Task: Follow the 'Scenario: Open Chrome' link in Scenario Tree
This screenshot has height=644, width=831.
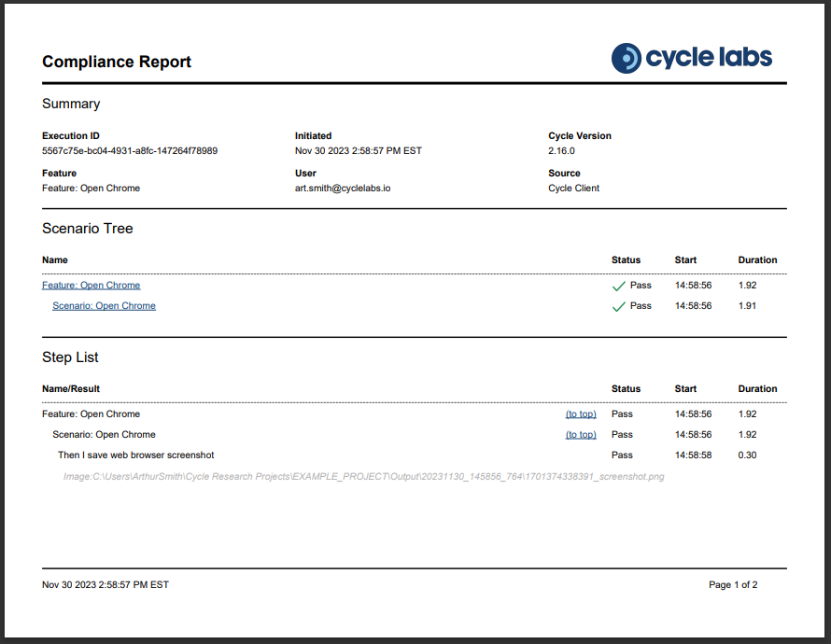Action: (x=104, y=306)
